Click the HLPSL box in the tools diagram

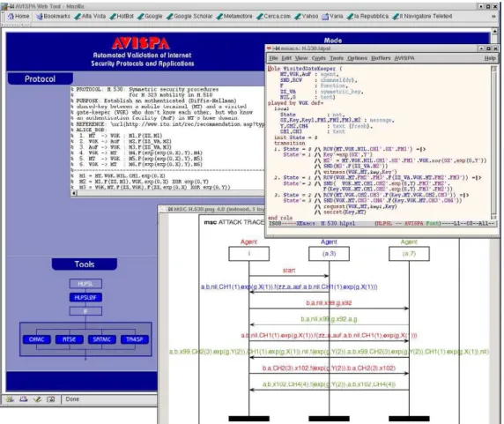point(85,284)
